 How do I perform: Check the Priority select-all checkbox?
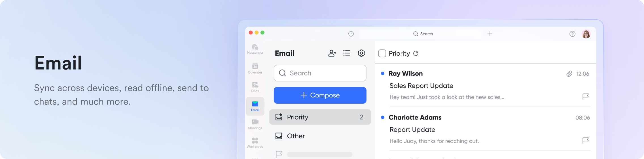[x=382, y=53]
